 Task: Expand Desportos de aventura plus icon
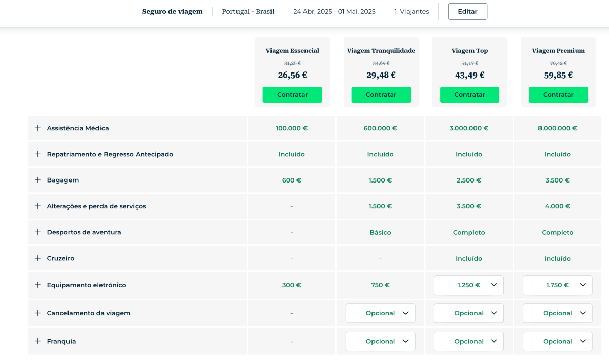click(x=37, y=232)
